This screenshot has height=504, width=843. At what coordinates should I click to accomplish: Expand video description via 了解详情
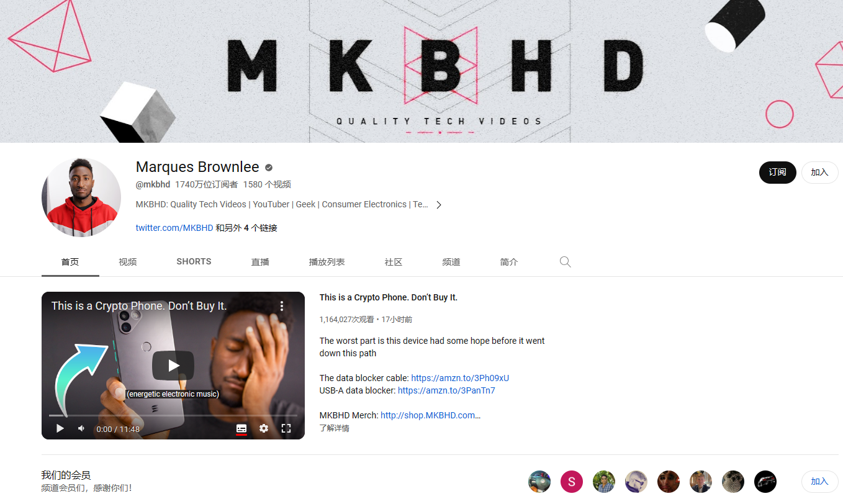tap(335, 428)
